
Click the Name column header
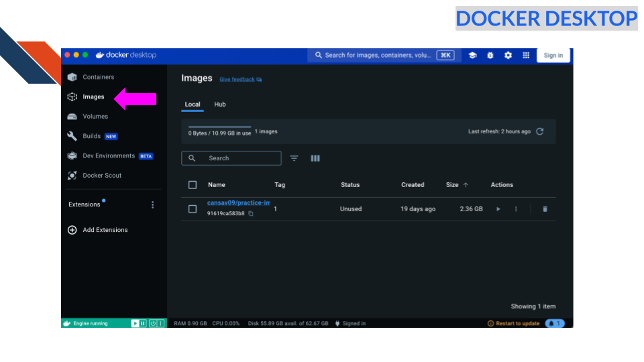[x=217, y=185]
